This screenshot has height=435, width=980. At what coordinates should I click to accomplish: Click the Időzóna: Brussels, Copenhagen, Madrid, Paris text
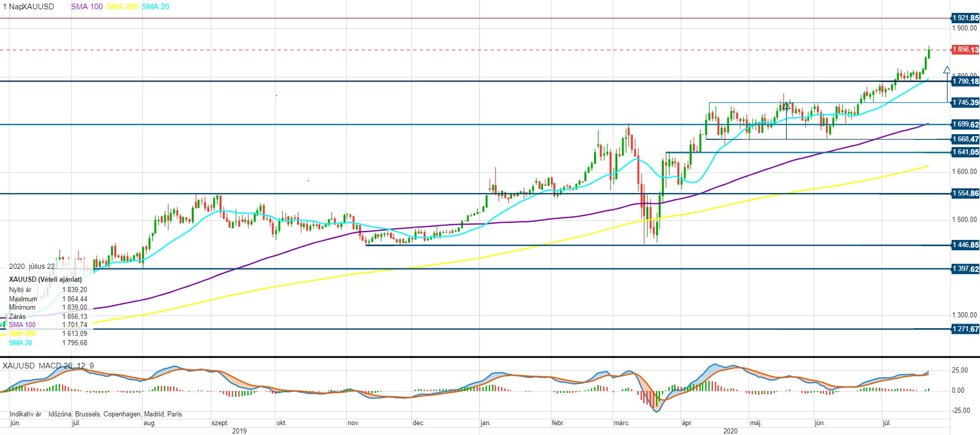[x=115, y=414]
